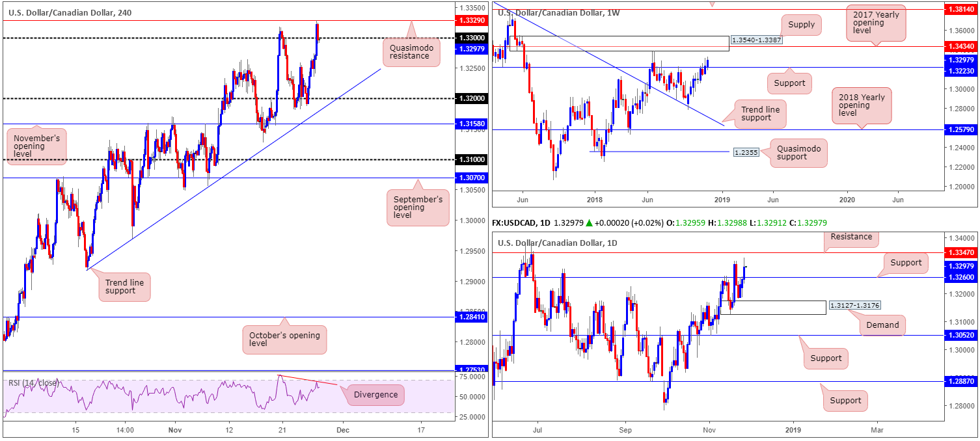Select the "Trend line support" callout on the 240 chart
This screenshot has width=980, height=441.
[x=124, y=287]
